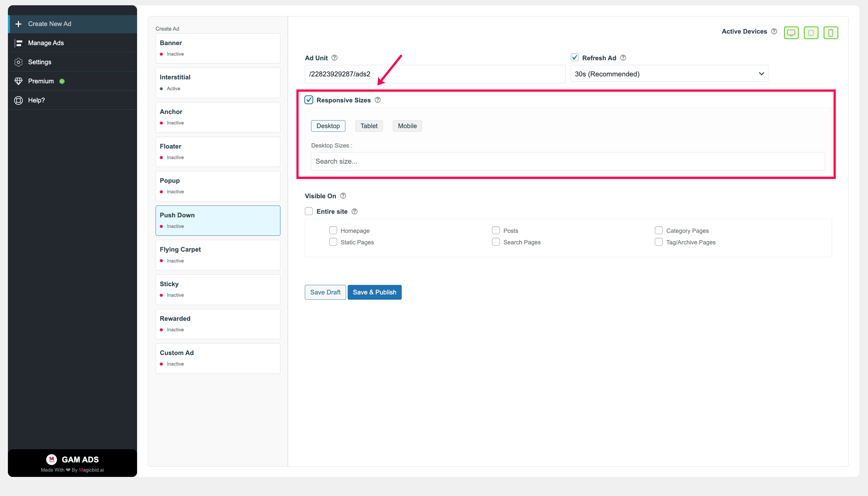Select the Rewarded ad type card

(x=218, y=324)
